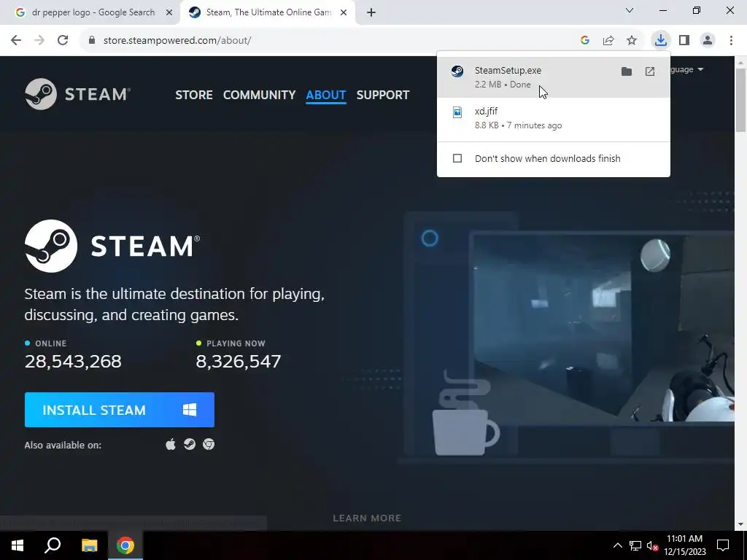The image size is (747, 560).
Task: Open the muted volume tray icon
Action: coord(652,545)
